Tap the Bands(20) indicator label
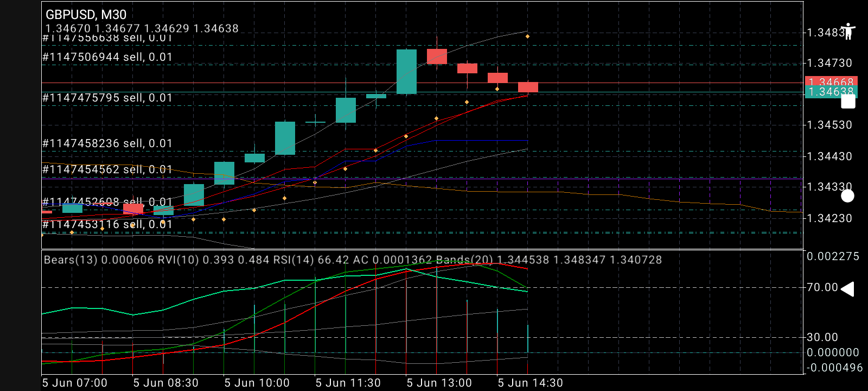 (x=549, y=260)
